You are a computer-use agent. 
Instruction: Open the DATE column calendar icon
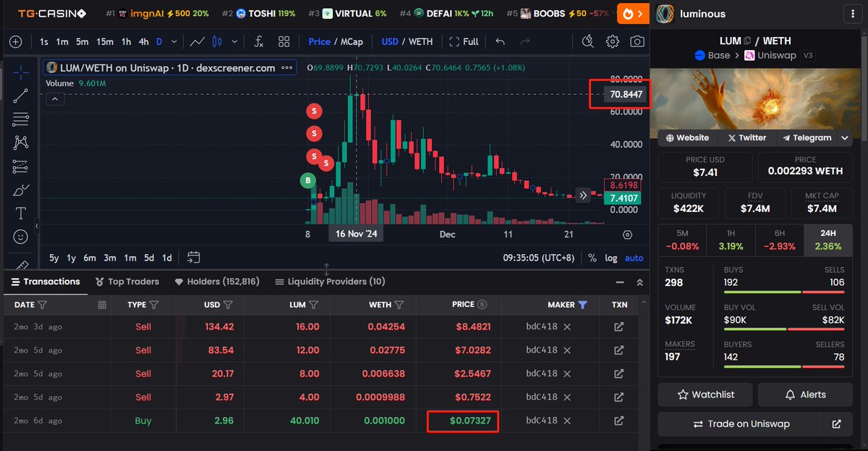102,305
